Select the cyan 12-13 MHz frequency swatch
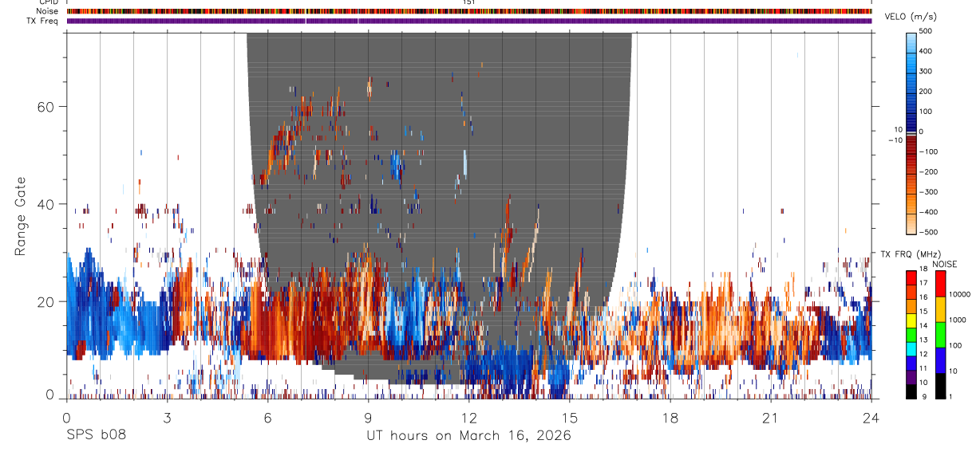 911,348
